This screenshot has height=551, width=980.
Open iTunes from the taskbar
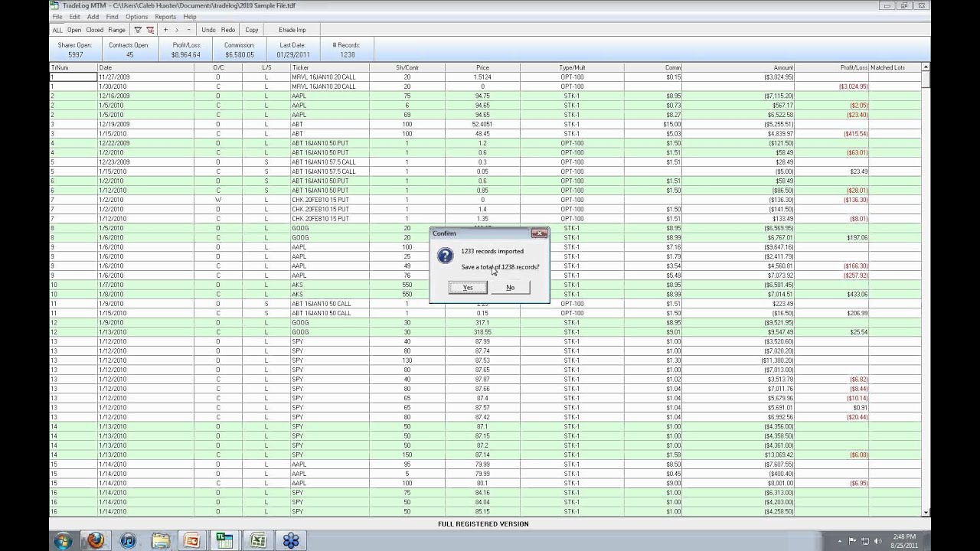(128, 540)
